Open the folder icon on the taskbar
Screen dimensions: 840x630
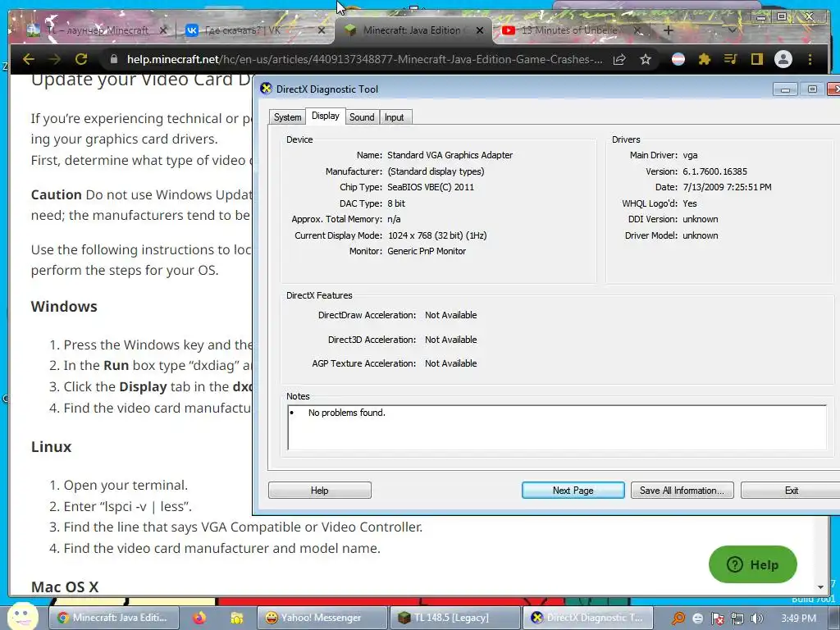pos(236,618)
